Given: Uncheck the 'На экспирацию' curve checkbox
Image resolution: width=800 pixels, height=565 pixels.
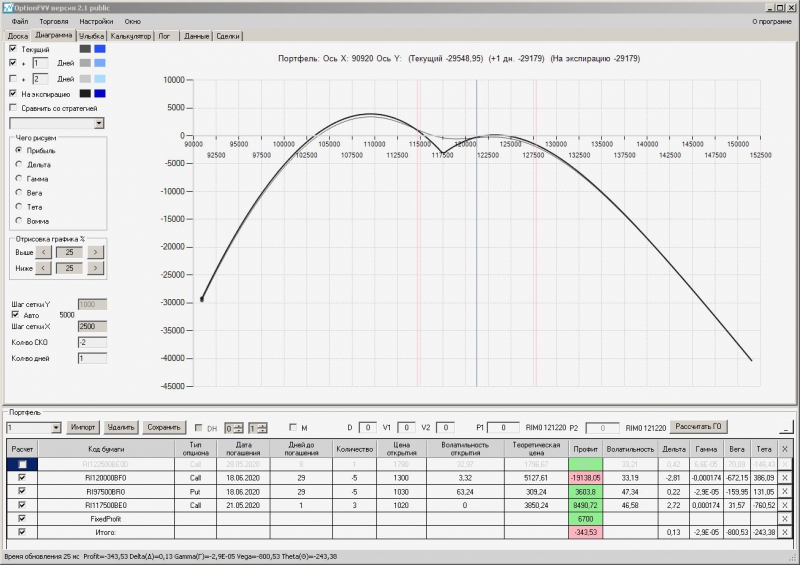Looking at the screenshot, I should [13, 93].
